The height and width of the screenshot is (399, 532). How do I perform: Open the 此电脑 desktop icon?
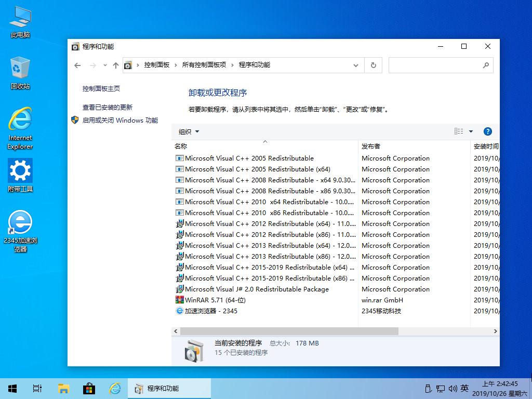[20, 22]
